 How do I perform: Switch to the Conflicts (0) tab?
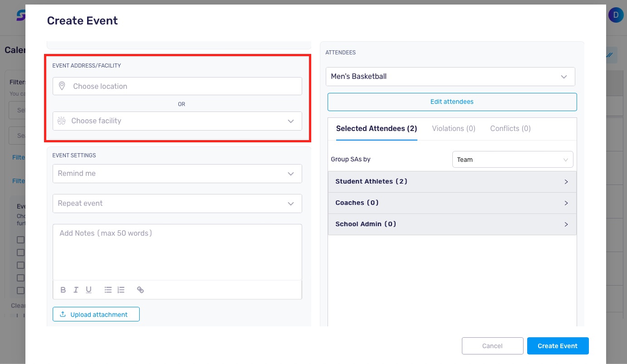510,129
